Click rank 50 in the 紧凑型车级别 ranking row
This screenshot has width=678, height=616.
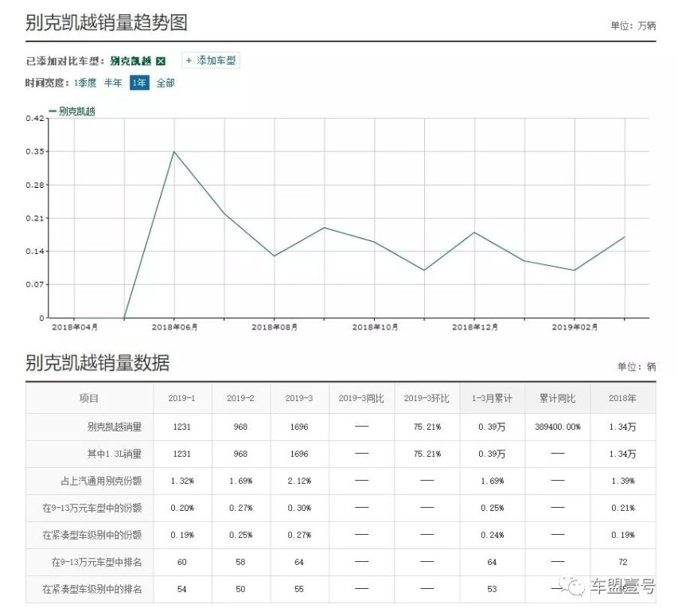(x=240, y=589)
